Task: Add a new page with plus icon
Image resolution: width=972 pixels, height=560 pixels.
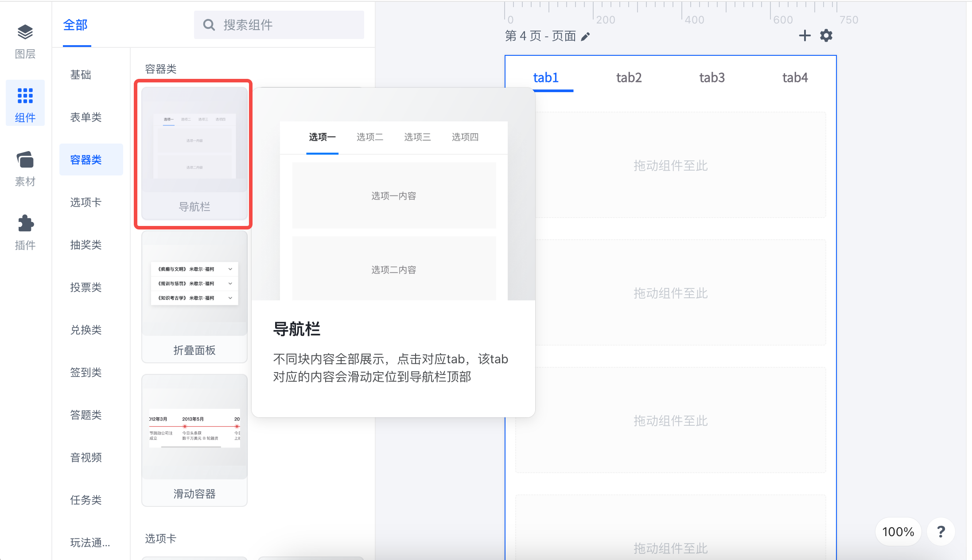Action: (x=805, y=35)
